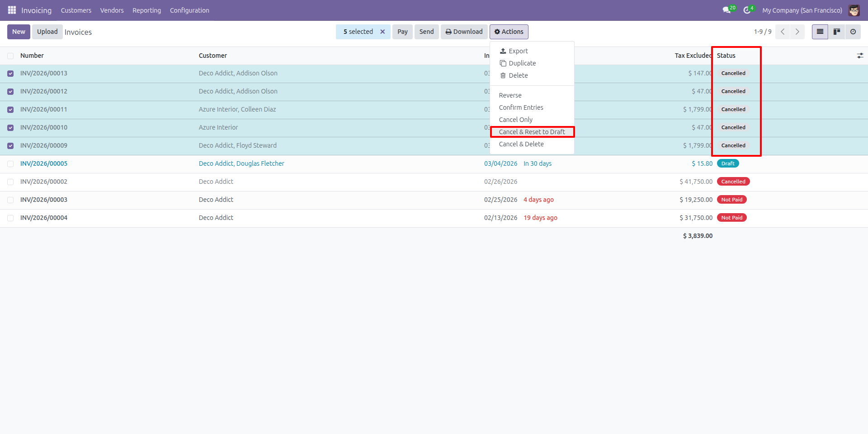The image size is (868, 434).
Task: Open the Invoicing app home link
Action: pos(36,10)
